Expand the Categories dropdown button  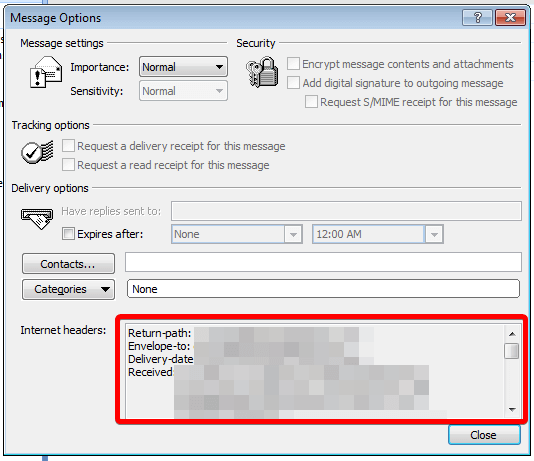pyautogui.click(x=68, y=289)
